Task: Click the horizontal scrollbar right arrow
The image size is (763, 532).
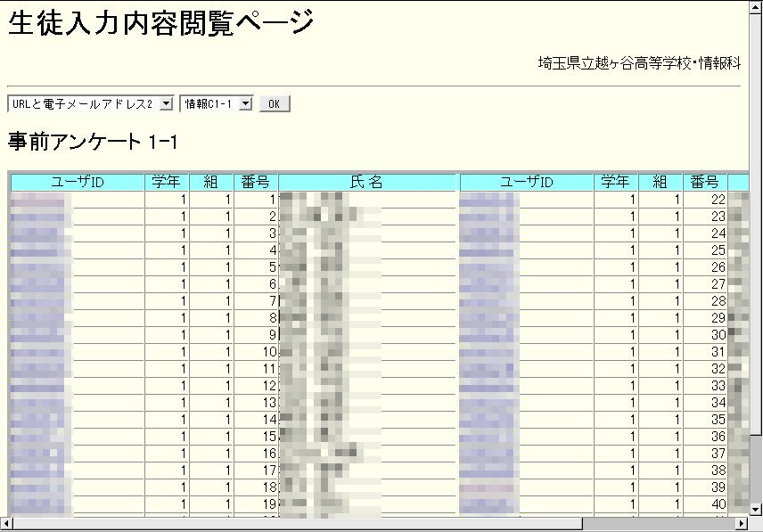Action: click(741, 524)
